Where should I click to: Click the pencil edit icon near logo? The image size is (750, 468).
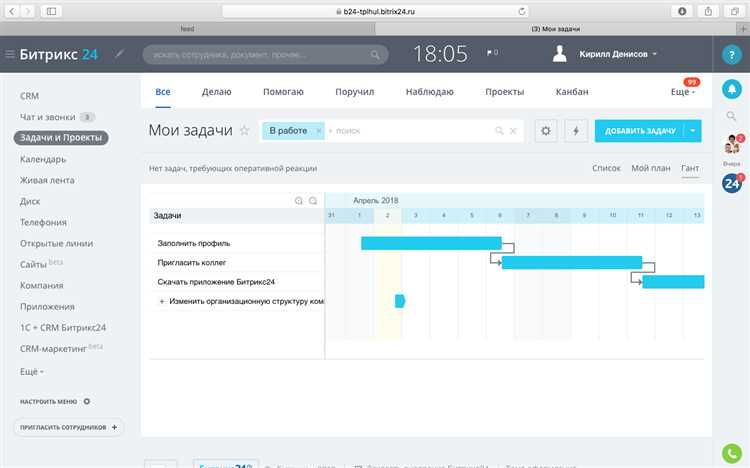pyautogui.click(x=120, y=54)
